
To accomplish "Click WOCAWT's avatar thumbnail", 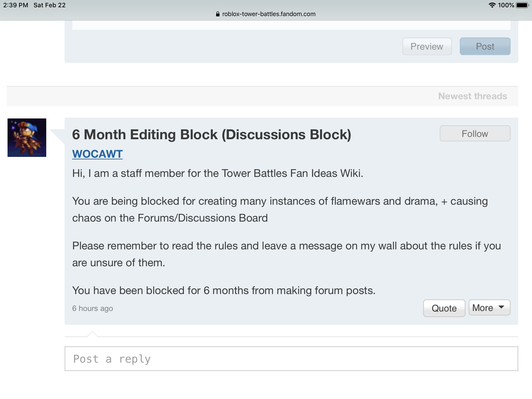I will click(27, 138).
